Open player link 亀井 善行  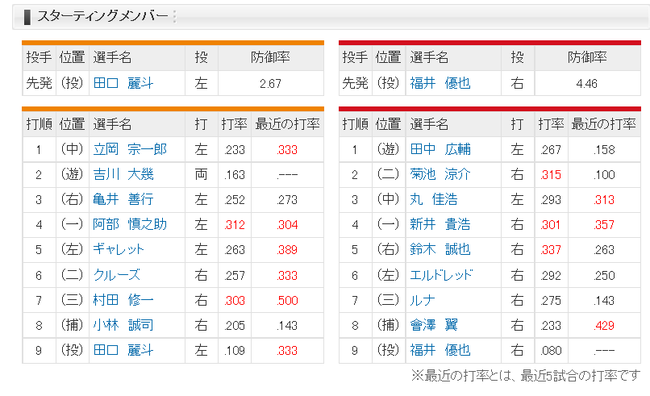coord(123,199)
